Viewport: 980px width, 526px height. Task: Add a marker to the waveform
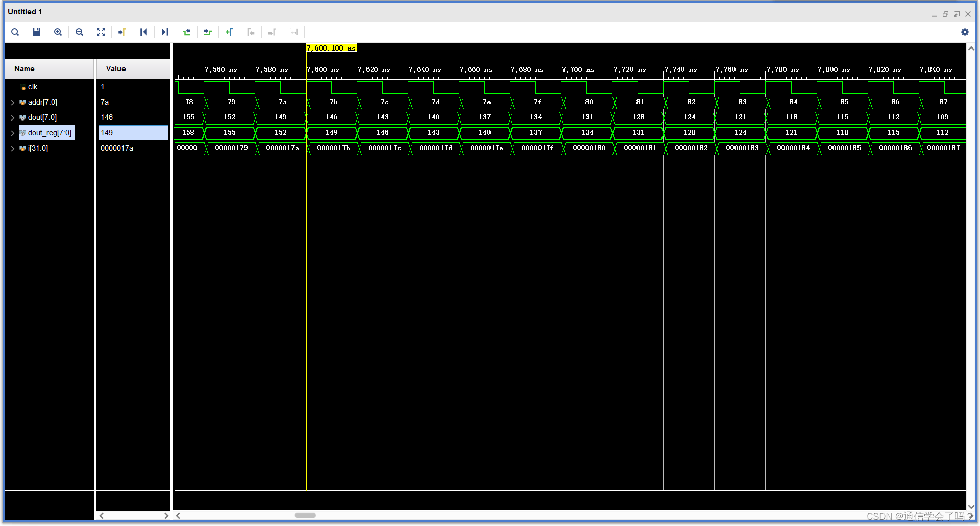(x=229, y=32)
